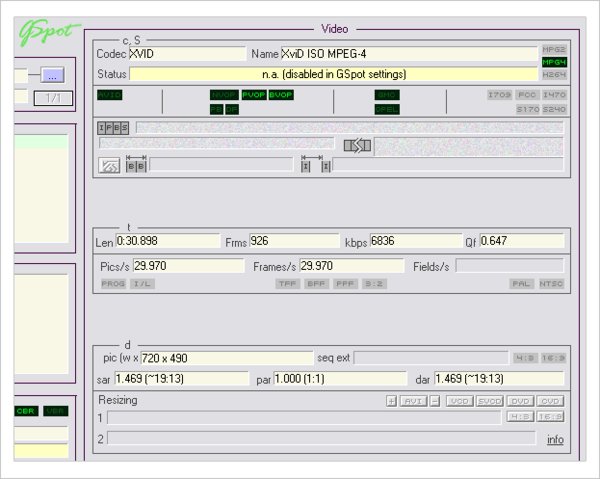Click the VCD resize preset button
The height and width of the screenshot is (479, 600).
click(x=460, y=401)
